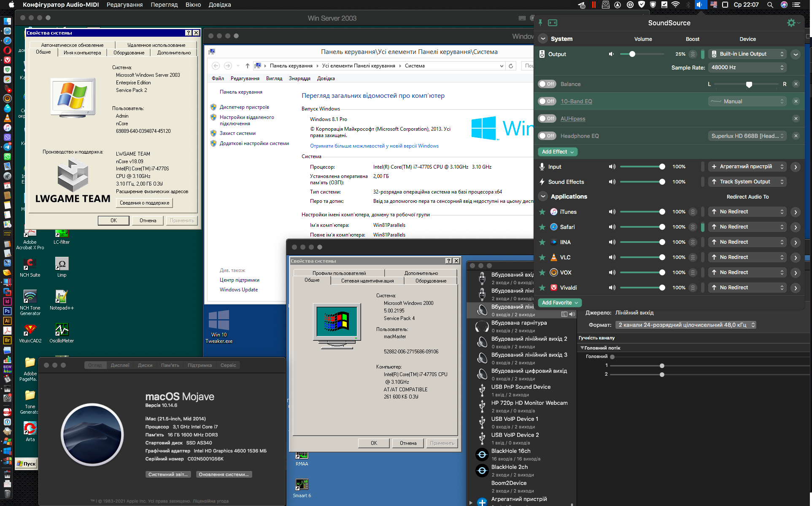812x506 pixels.
Task: Mute the Output volume speaker icon
Action: tap(612, 54)
